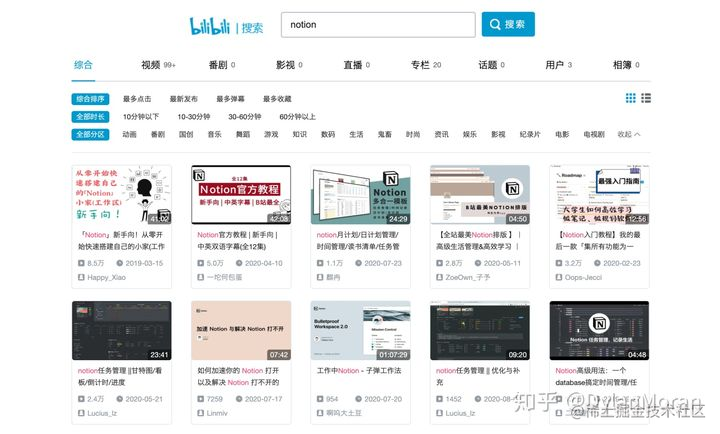This screenshot has width=720, height=434.
Task: Open the 24:29 Notion多合一模板 thumbnail
Action: coord(360,195)
